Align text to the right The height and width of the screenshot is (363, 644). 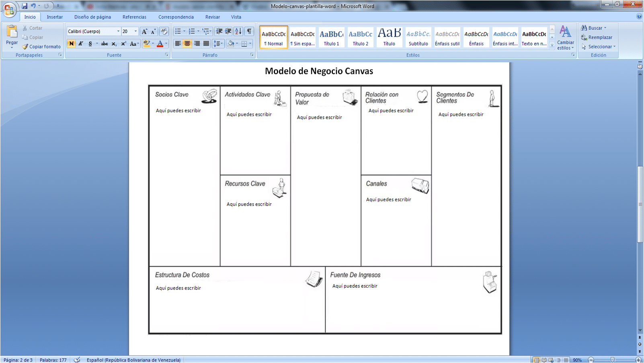click(x=197, y=43)
